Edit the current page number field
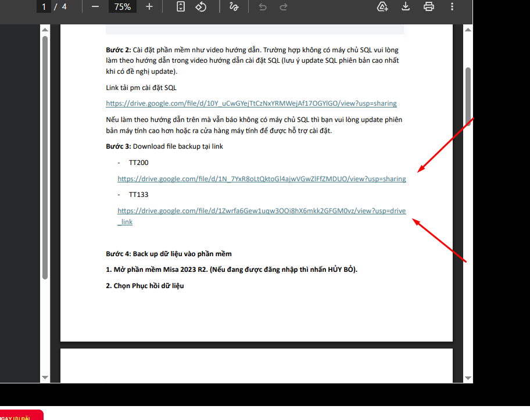 click(x=44, y=6)
